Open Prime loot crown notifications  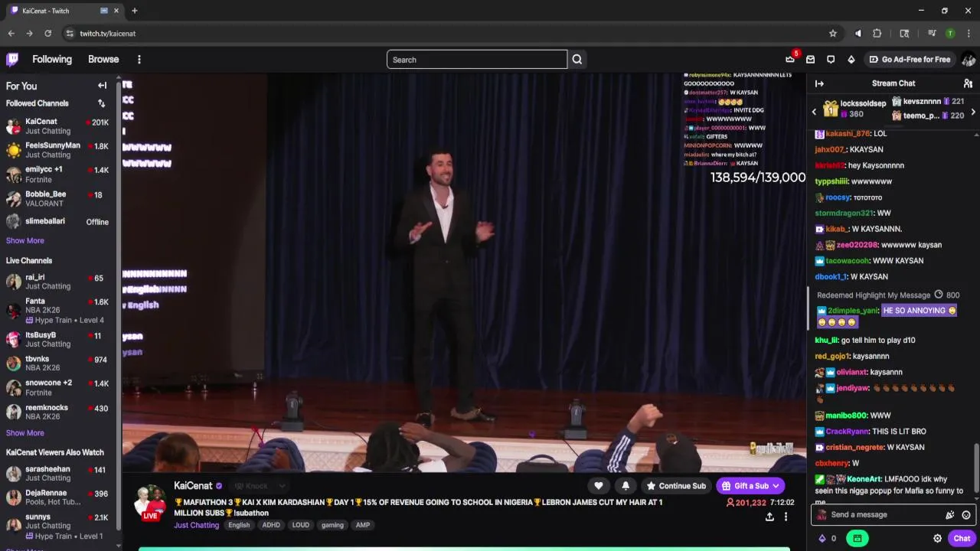pos(790,59)
